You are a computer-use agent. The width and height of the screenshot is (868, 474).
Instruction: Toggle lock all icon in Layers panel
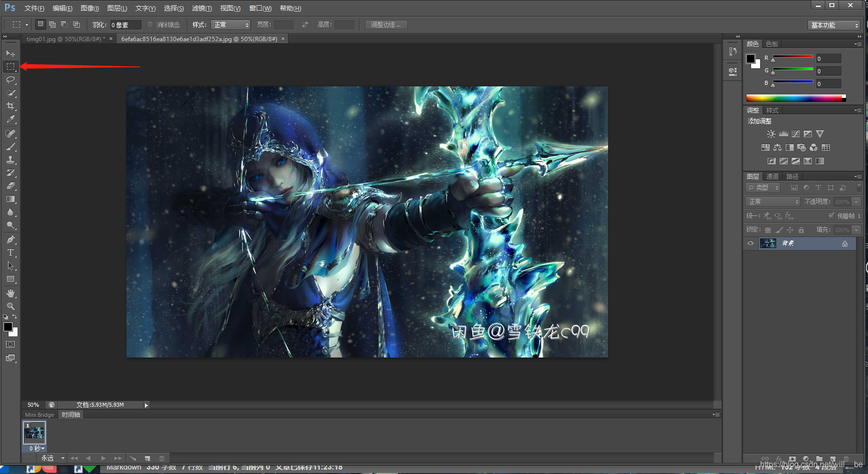[801, 230]
